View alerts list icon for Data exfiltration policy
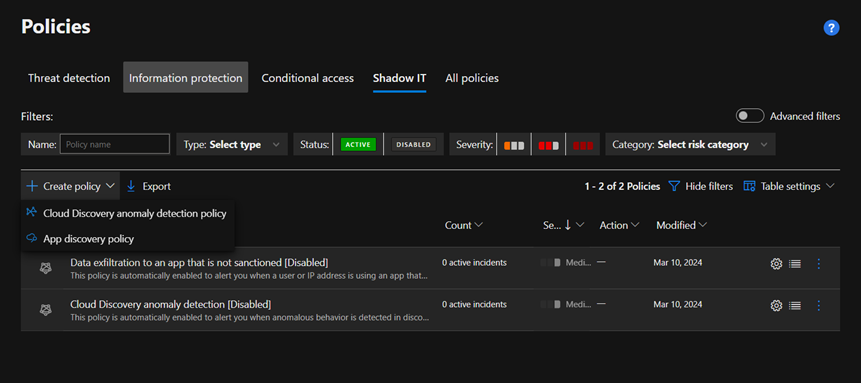Viewport: 861px width, 383px height. coord(794,264)
